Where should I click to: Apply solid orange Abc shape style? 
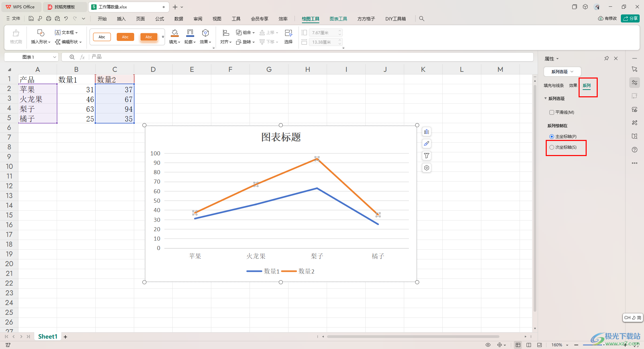point(125,37)
